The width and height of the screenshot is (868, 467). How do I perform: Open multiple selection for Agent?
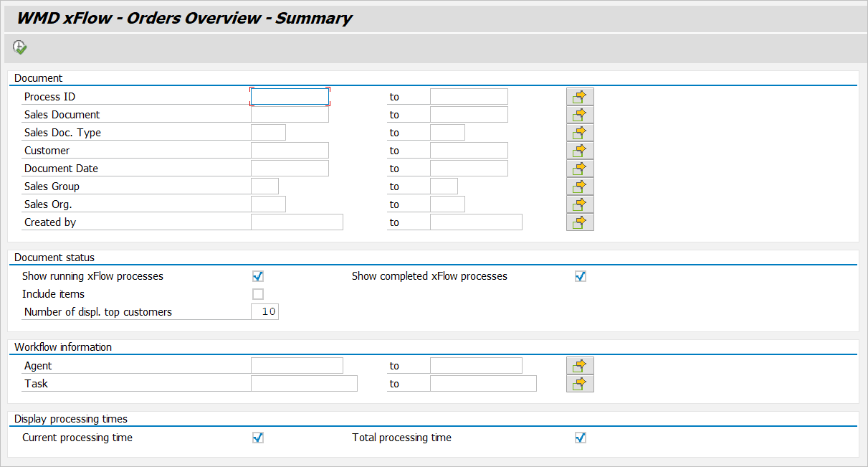click(x=580, y=365)
